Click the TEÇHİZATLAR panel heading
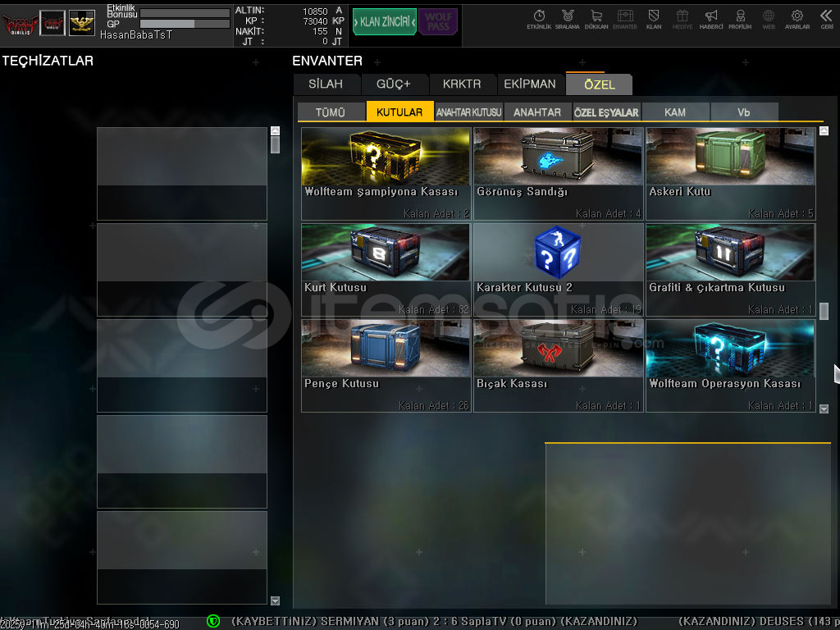Viewport: 840px width, 630px height. (48, 61)
